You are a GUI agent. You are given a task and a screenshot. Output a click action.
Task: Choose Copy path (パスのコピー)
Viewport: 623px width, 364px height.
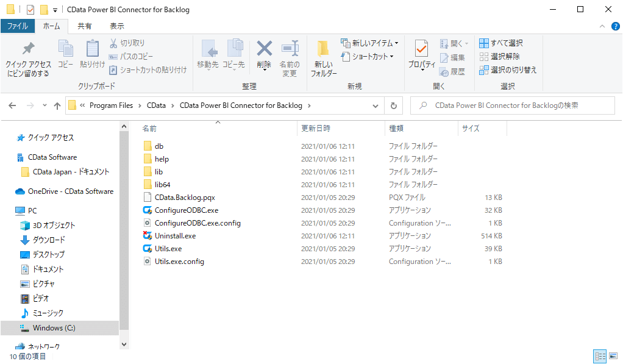130,57
